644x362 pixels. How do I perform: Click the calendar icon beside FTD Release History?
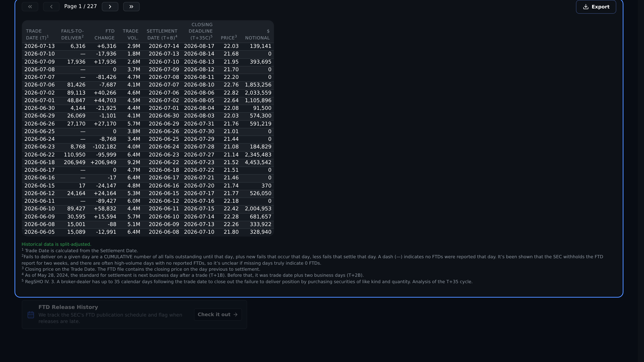pos(31,315)
